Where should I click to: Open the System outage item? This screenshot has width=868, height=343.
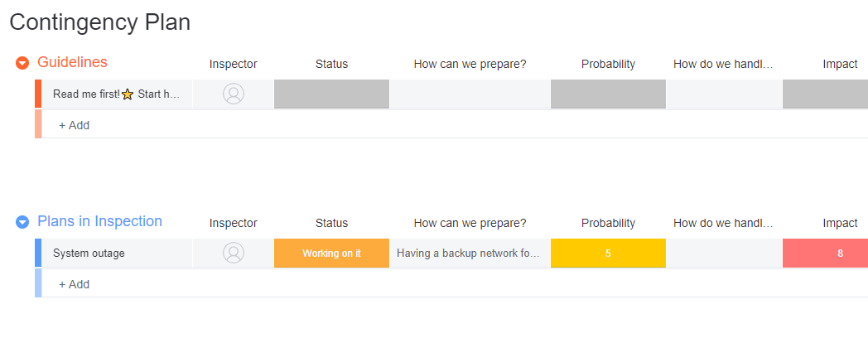pyautogui.click(x=89, y=254)
